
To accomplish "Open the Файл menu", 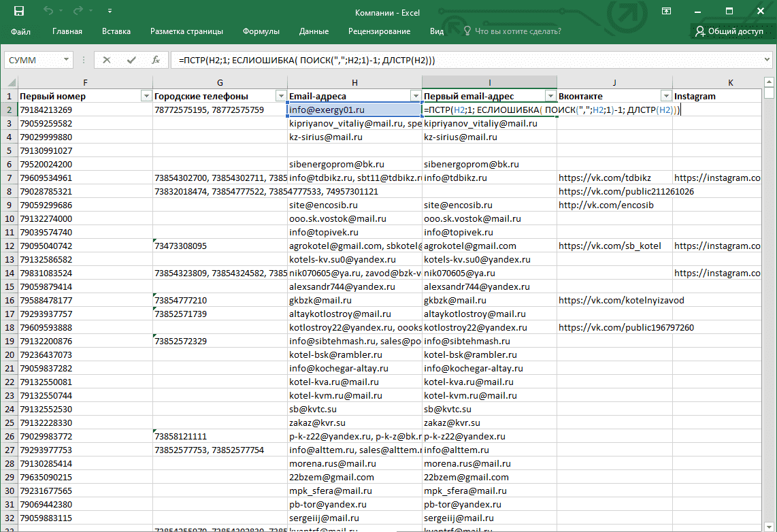I will tap(21, 31).
